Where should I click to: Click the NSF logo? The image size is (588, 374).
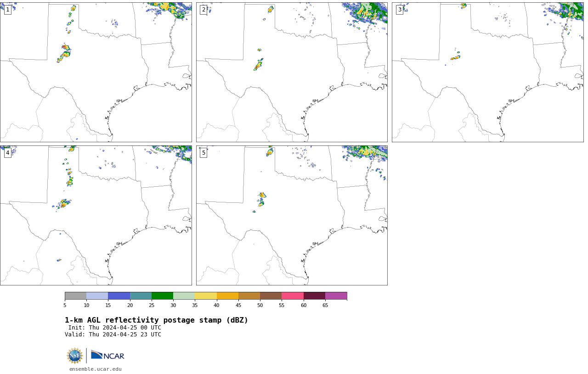pyautogui.click(x=75, y=356)
